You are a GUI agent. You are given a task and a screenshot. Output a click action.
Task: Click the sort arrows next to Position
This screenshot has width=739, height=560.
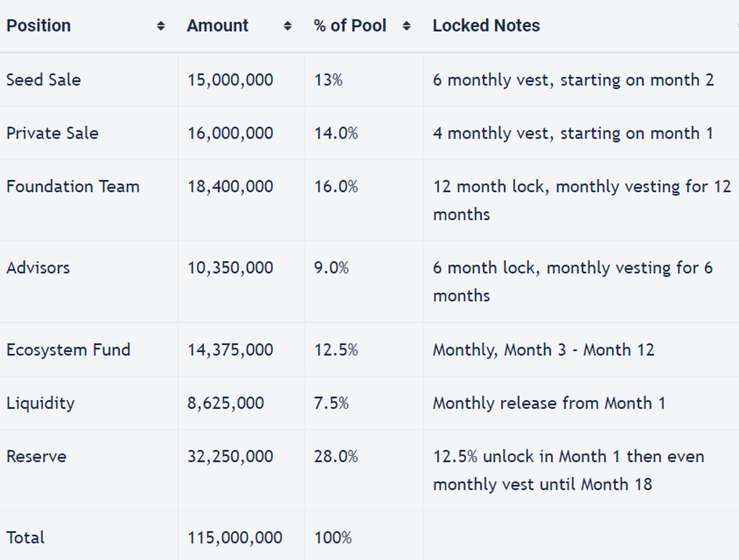click(x=161, y=26)
